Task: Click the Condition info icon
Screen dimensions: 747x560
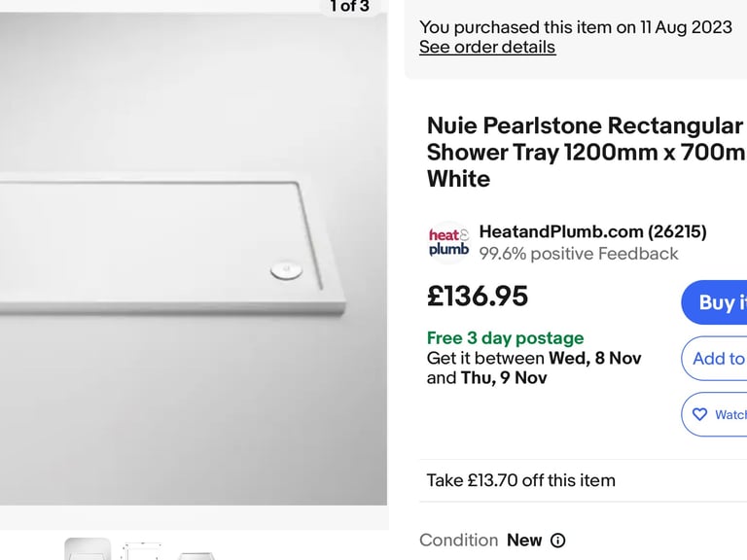Action: [x=557, y=541]
